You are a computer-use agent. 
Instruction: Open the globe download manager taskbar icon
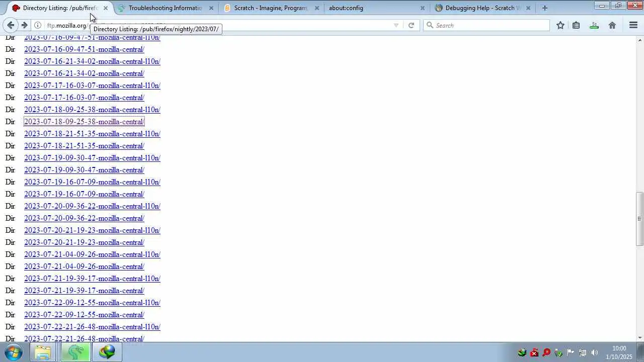pyautogui.click(x=107, y=352)
